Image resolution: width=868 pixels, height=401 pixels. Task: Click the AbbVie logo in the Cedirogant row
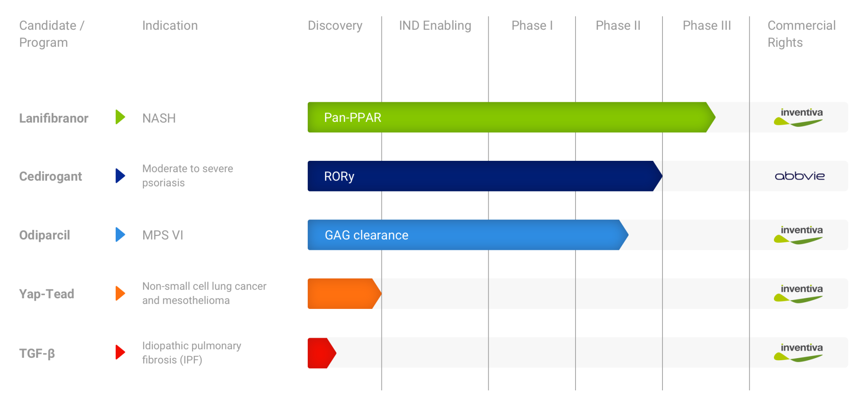point(800,176)
